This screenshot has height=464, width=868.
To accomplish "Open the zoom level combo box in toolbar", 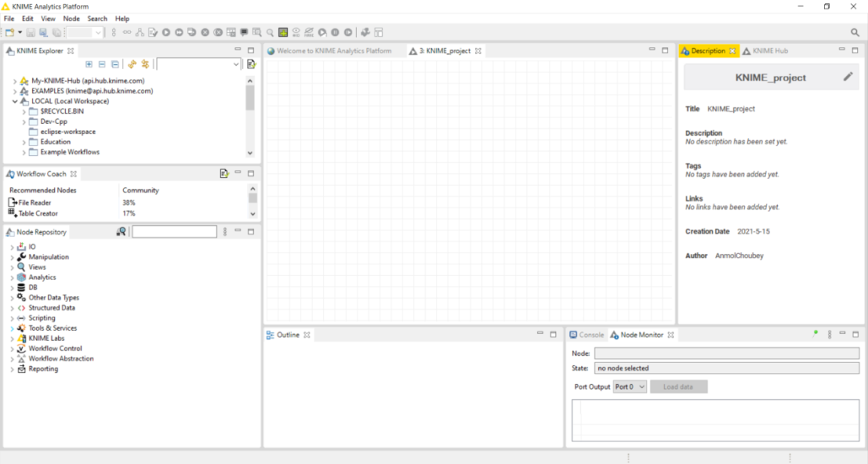I will [x=84, y=33].
